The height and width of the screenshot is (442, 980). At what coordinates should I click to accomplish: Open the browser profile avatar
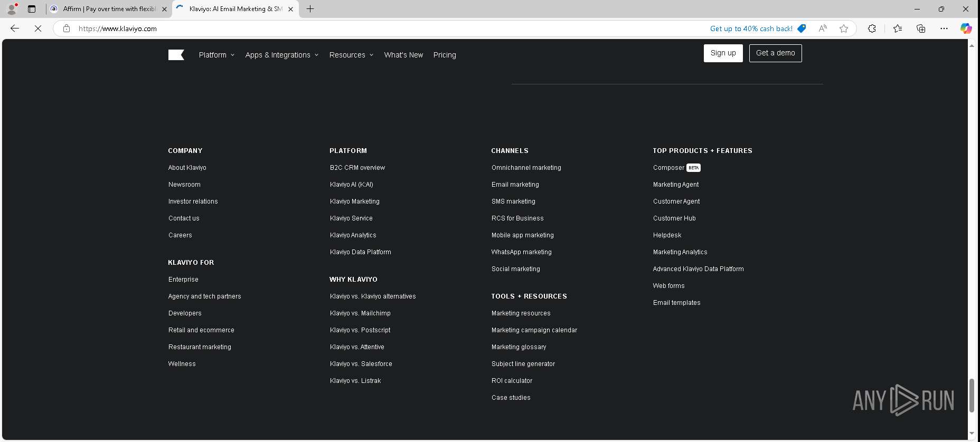12,9
